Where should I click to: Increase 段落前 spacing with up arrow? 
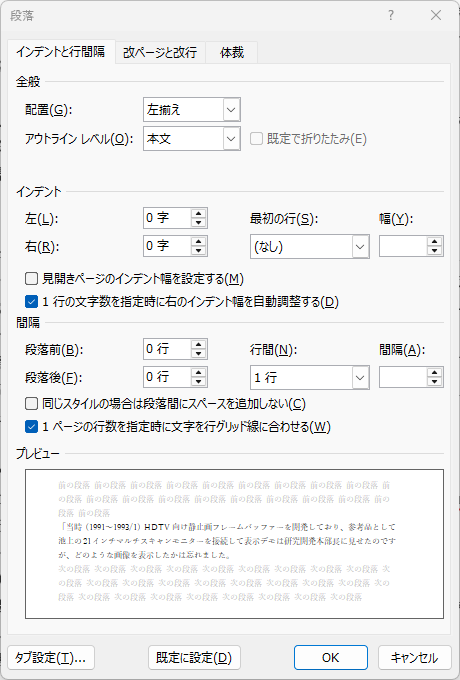click(x=199, y=344)
